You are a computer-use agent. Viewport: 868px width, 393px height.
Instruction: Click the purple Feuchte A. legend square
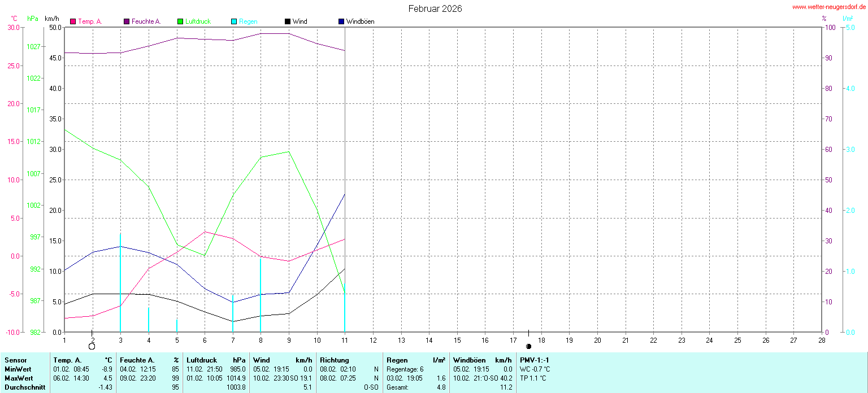click(x=127, y=21)
